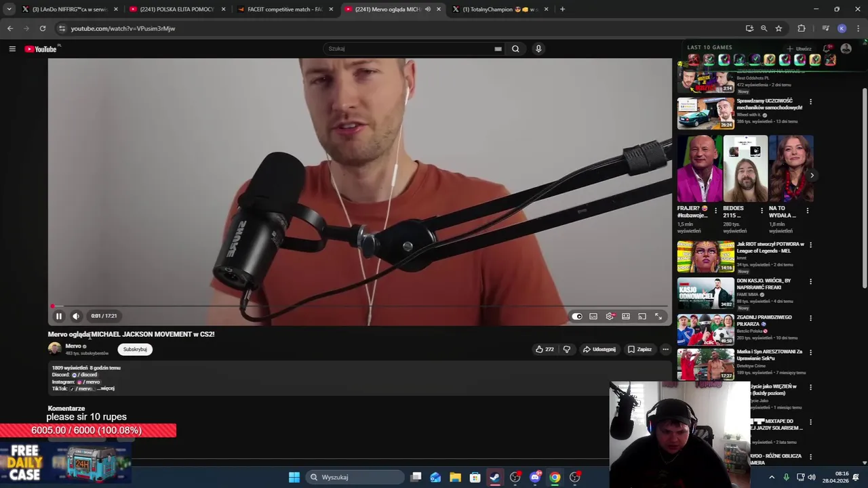Open the YouTube notifications bell
Image resolution: width=868 pixels, height=488 pixels.
tap(827, 49)
